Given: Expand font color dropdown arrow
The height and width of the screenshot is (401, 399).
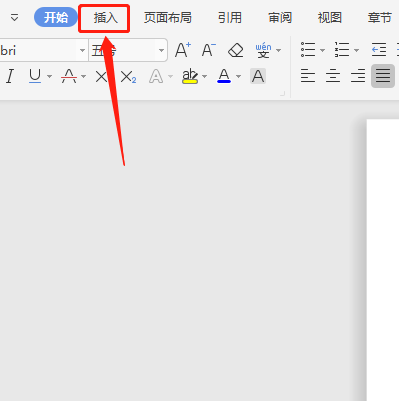Looking at the screenshot, I should tap(238, 77).
